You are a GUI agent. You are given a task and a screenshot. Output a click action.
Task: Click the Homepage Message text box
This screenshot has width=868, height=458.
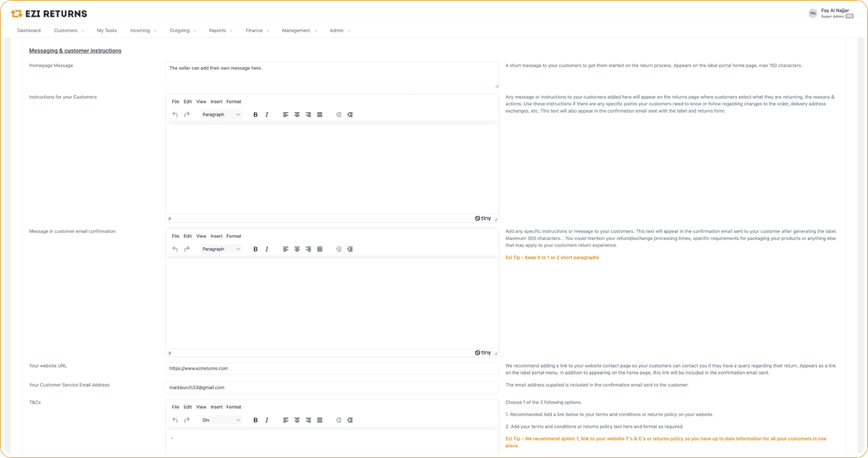click(331, 75)
